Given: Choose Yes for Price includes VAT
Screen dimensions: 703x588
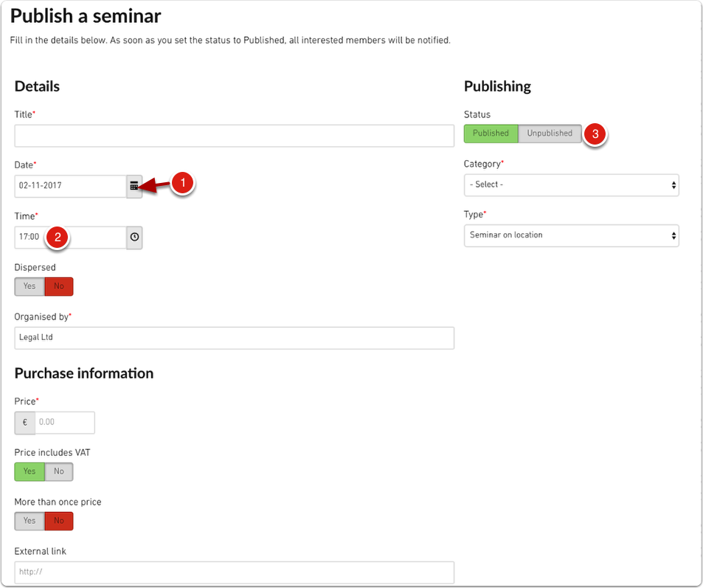Looking at the screenshot, I should 30,471.
